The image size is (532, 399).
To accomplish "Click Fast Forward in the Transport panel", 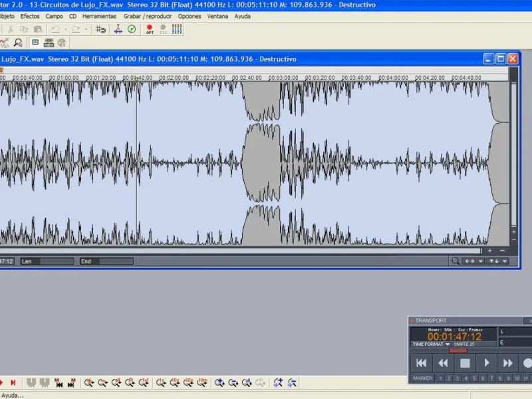I will [x=507, y=363].
